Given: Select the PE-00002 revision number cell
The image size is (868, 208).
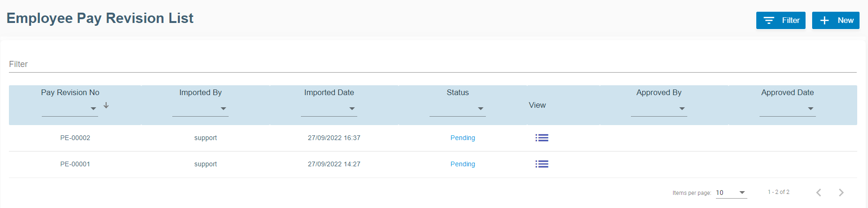Looking at the screenshot, I should pyautogui.click(x=75, y=138).
